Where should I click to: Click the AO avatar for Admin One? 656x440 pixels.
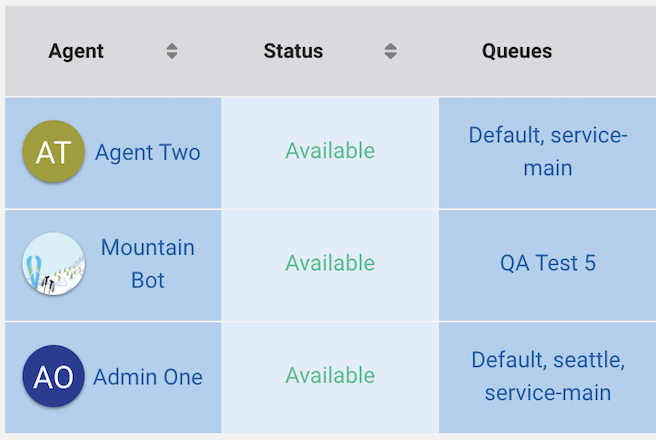(54, 376)
